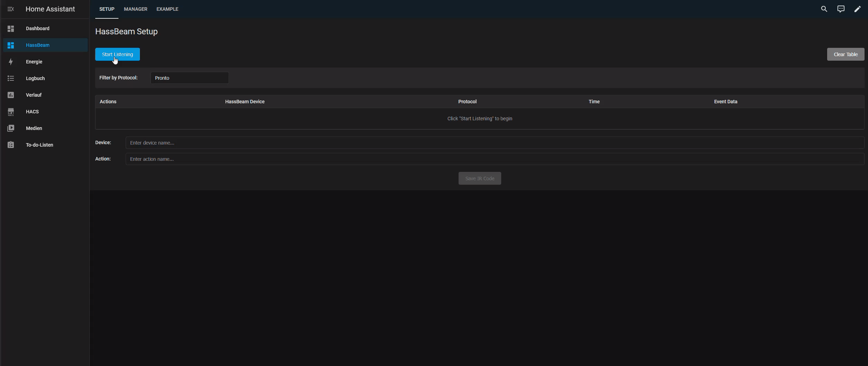Open the Filter by Protocol dropdown
868x366 pixels.
click(x=189, y=78)
